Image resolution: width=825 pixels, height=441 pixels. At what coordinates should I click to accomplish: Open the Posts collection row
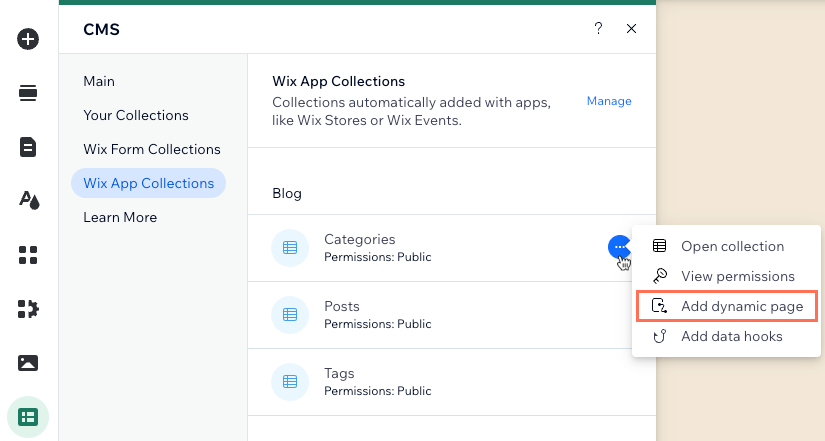coord(451,315)
